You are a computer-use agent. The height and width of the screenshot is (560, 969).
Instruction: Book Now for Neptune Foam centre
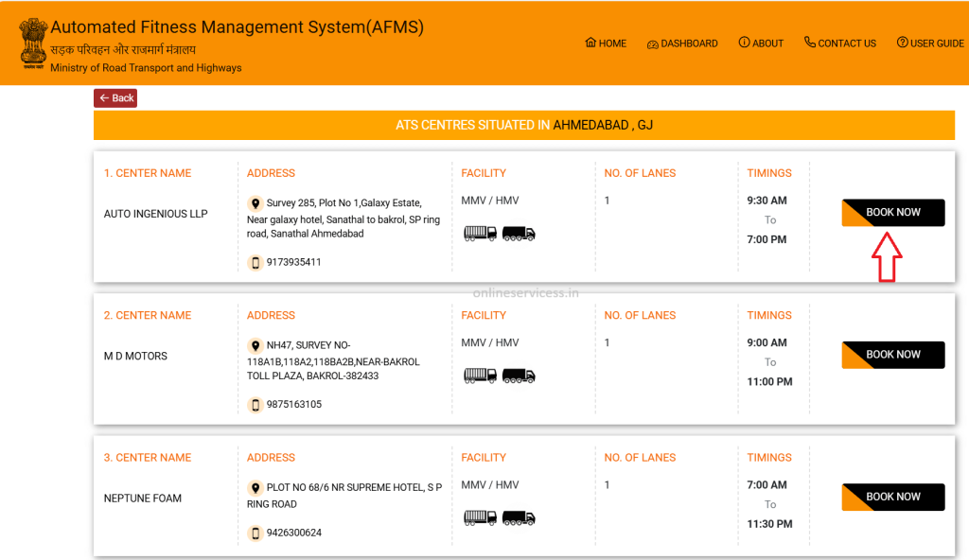[x=892, y=497]
